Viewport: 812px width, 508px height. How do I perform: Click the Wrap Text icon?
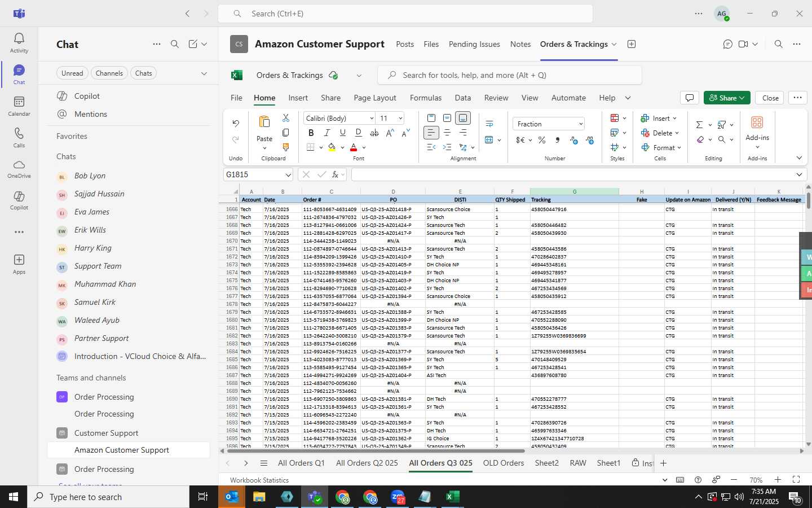pyautogui.click(x=489, y=124)
